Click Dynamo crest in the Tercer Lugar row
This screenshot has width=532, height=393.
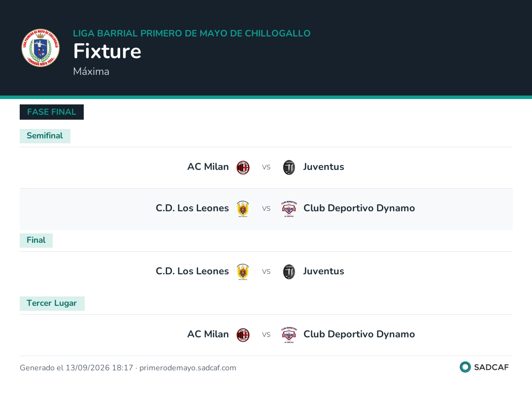pos(289,335)
